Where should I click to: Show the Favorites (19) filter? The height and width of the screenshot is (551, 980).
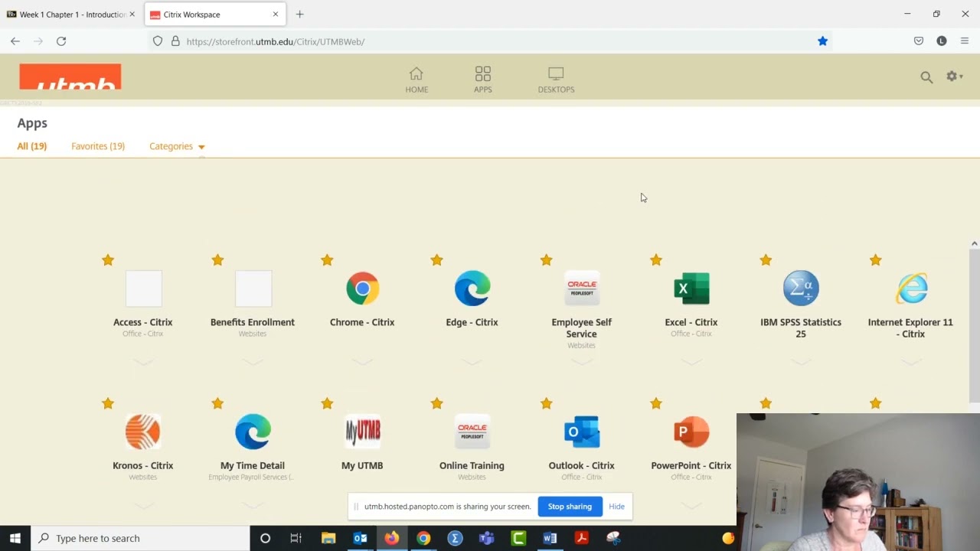pyautogui.click(x=98, y=146)
